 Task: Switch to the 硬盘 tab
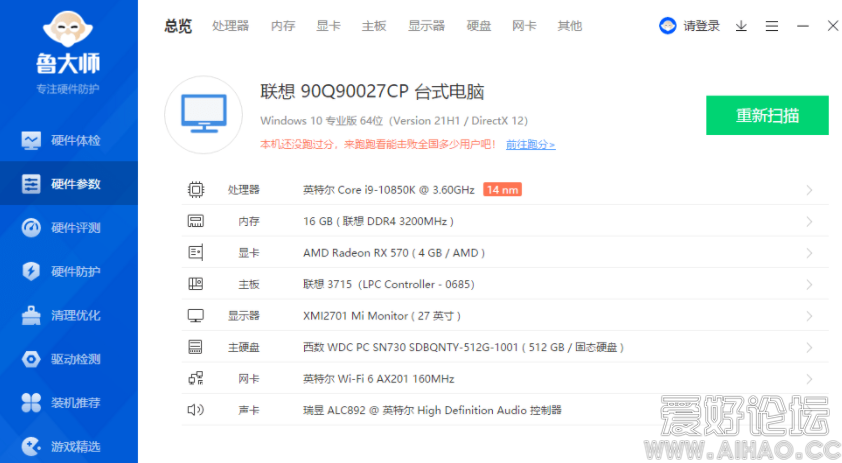click(478, 26)
